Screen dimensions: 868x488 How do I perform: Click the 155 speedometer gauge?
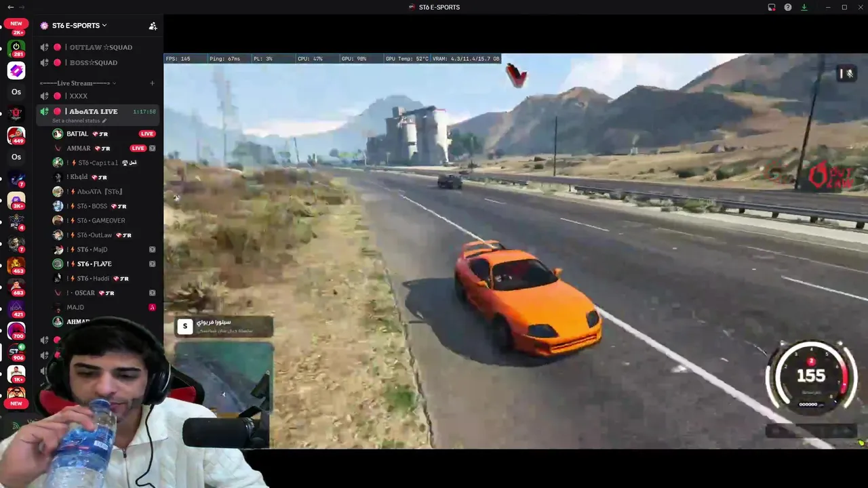(x=811, y=377)
